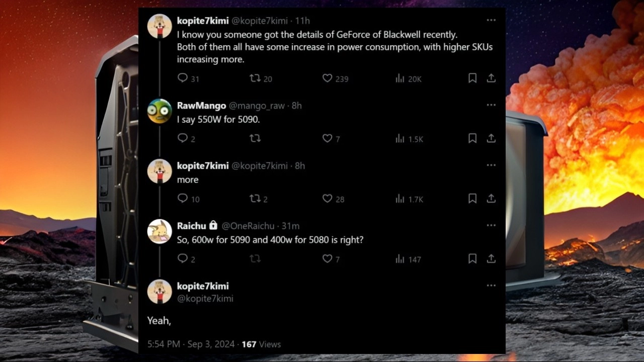Click Raichu's profile picture
This screenshot has width=644, height=362.
(159, 231)
